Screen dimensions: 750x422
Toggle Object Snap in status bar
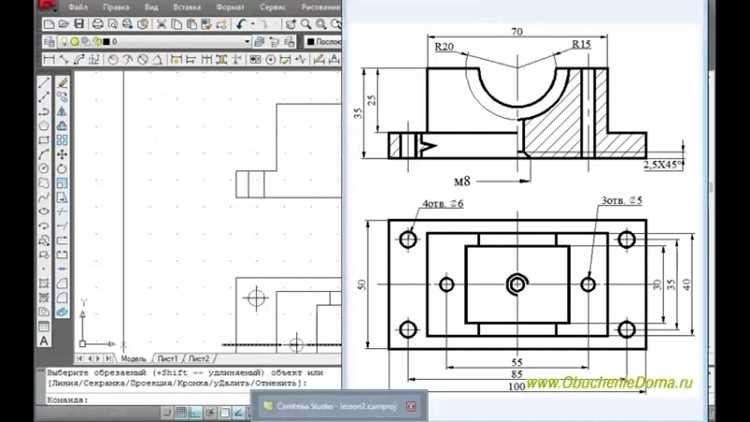click(x=224, y=412)
